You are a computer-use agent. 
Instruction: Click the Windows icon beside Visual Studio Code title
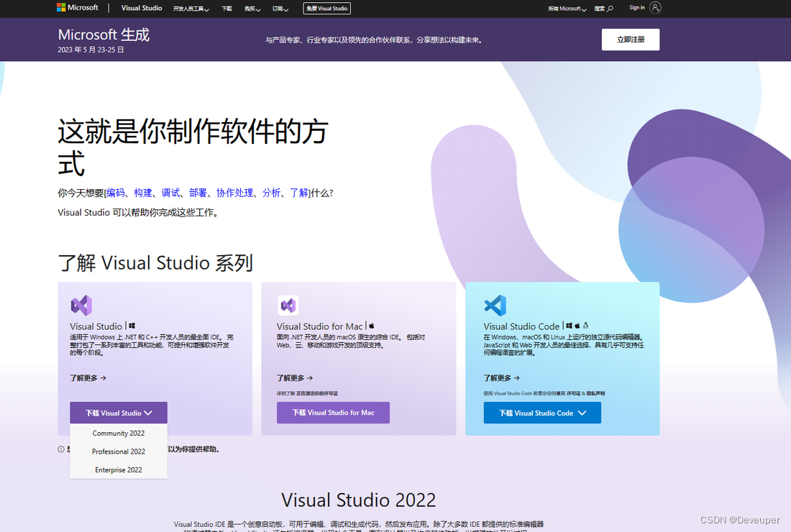click(x=569, y=326)
